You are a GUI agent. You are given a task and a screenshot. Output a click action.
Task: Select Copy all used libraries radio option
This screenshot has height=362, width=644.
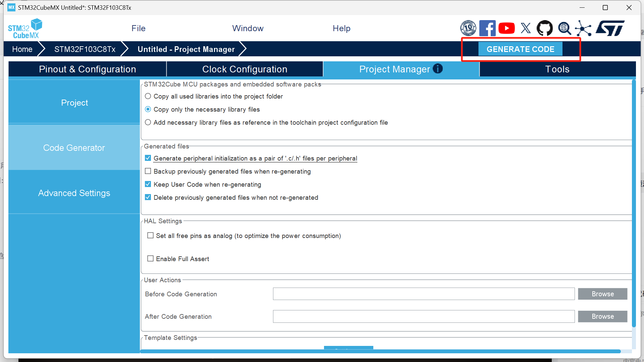coord(148,96)
